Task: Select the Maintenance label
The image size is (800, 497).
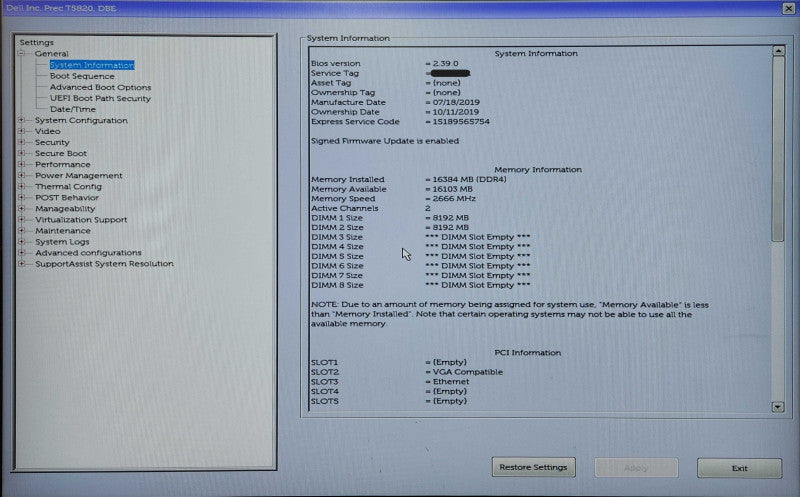Action: tap(63, 231)
